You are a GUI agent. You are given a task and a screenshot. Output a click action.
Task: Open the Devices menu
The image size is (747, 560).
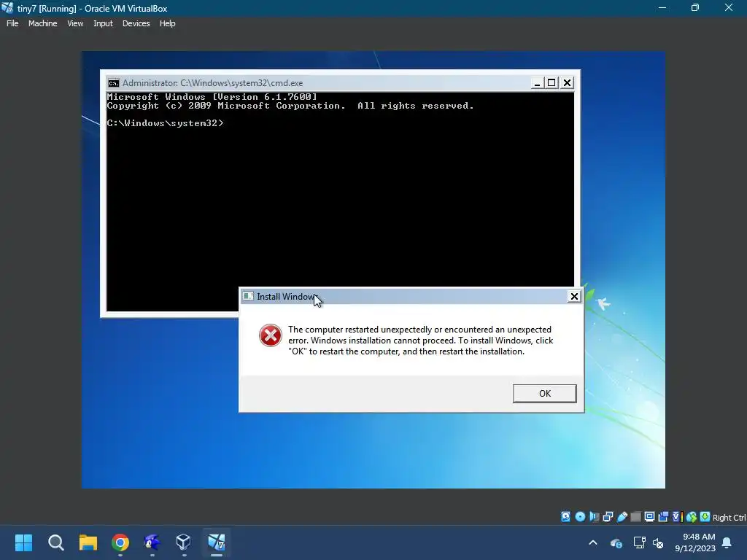pos(136,23)
